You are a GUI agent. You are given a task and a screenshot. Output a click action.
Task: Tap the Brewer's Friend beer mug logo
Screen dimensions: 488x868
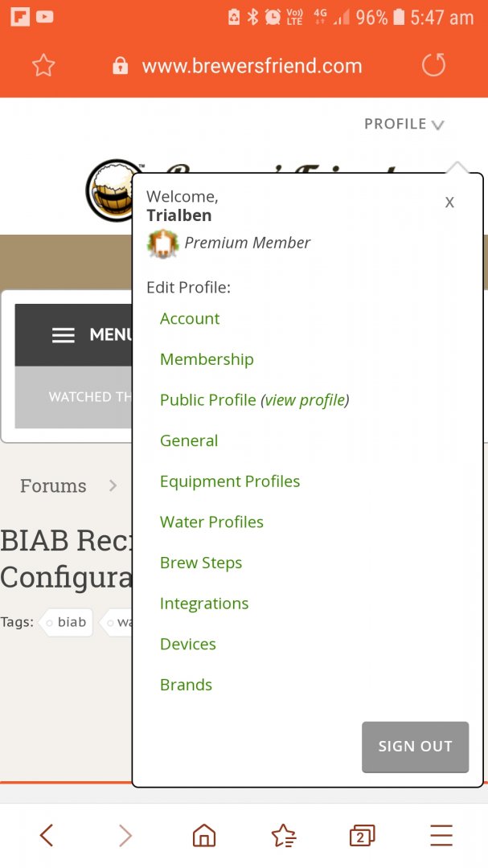coord(112,190)
